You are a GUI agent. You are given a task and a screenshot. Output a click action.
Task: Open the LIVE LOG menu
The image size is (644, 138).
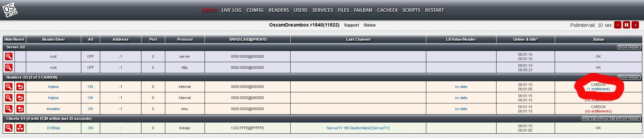tap(231, 10)
